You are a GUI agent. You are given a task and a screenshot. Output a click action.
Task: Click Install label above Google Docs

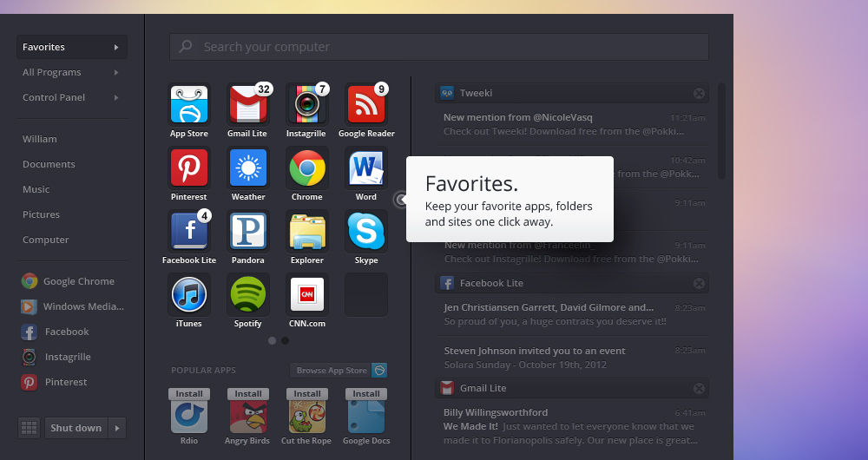(366, 393)
